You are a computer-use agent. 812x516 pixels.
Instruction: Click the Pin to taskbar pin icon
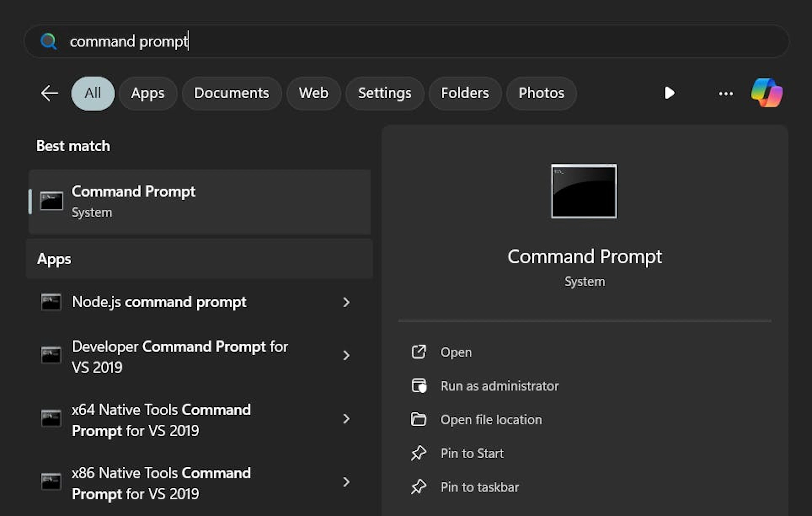[x=418, y=487]
